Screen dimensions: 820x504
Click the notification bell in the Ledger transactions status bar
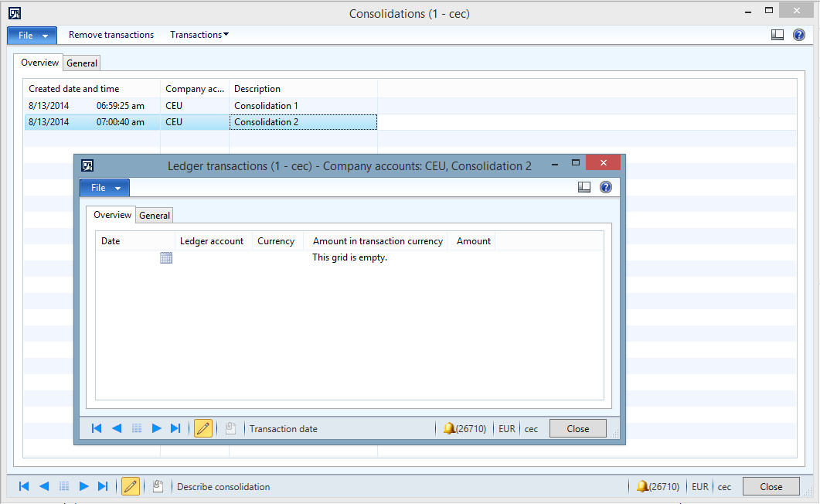449,428
